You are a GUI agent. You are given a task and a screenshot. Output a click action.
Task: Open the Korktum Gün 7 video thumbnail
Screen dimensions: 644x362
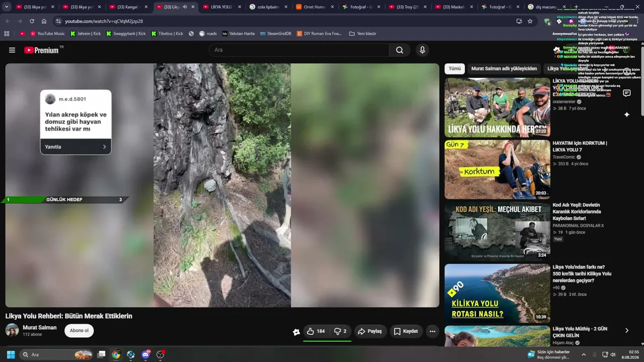tap(497, 169)
